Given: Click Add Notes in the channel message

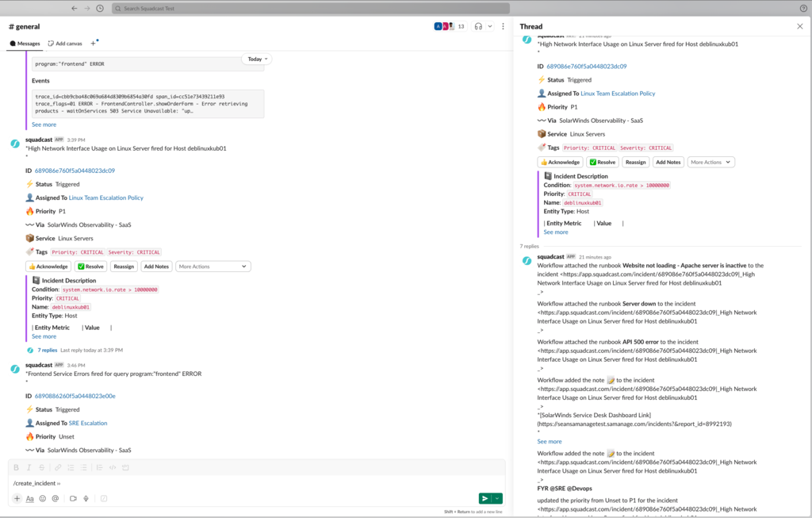Looking at the screenshot, I should pos(156,267).
